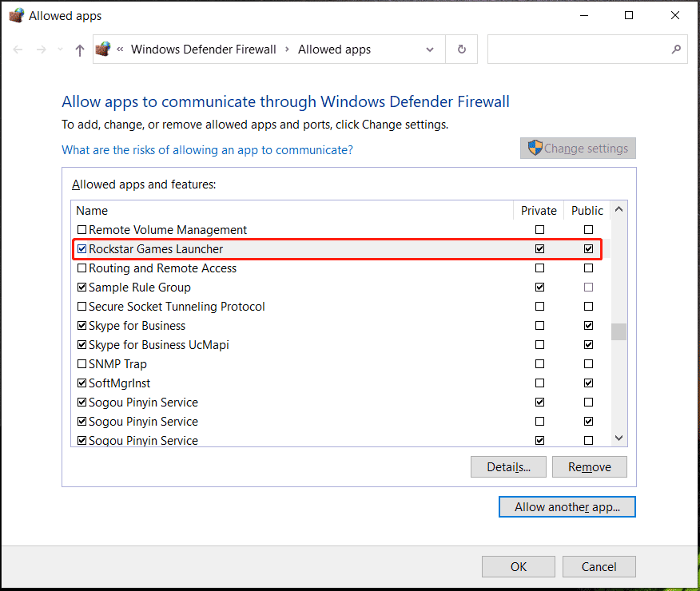Disable Public access for Skype for Business

tap(588, 325)
